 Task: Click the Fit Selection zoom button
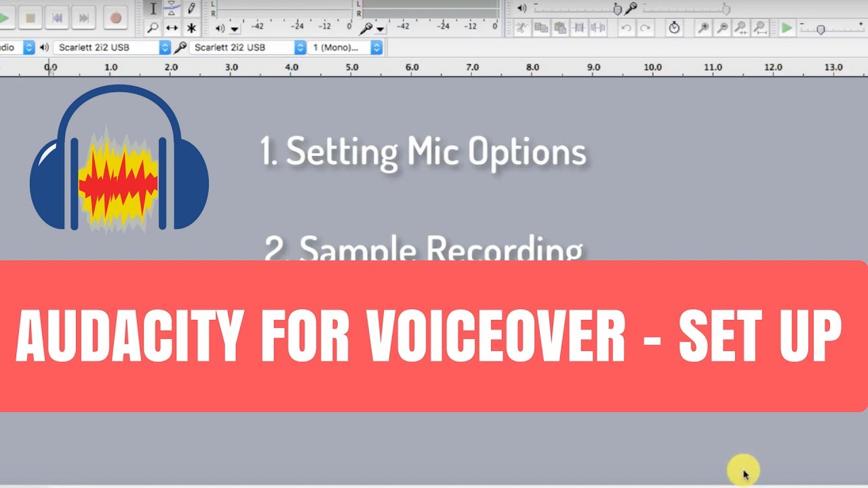point(742,28)
